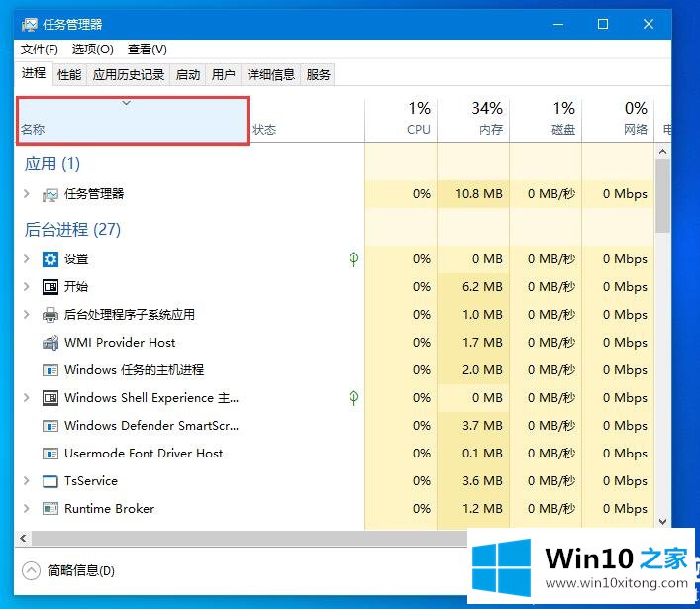Click the Windows Shell Experience icon
Viewport: 700px width, 609px height.
50,398
